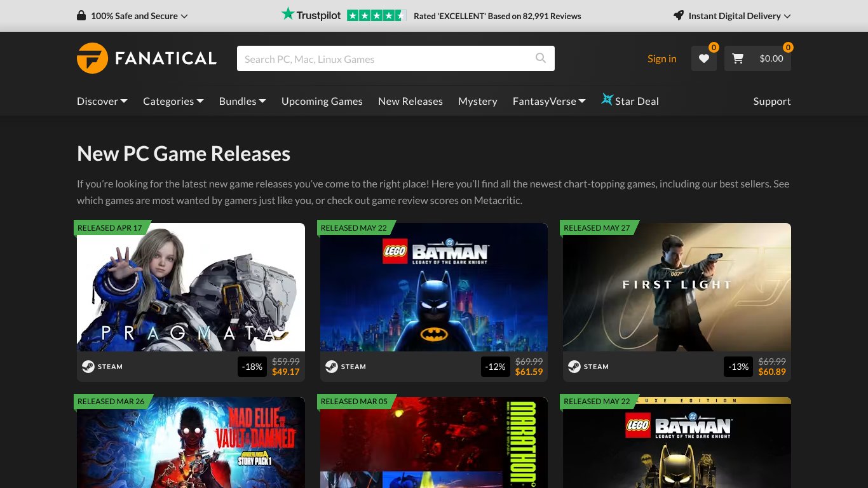Click the search magnifier icon

[541, 58]
